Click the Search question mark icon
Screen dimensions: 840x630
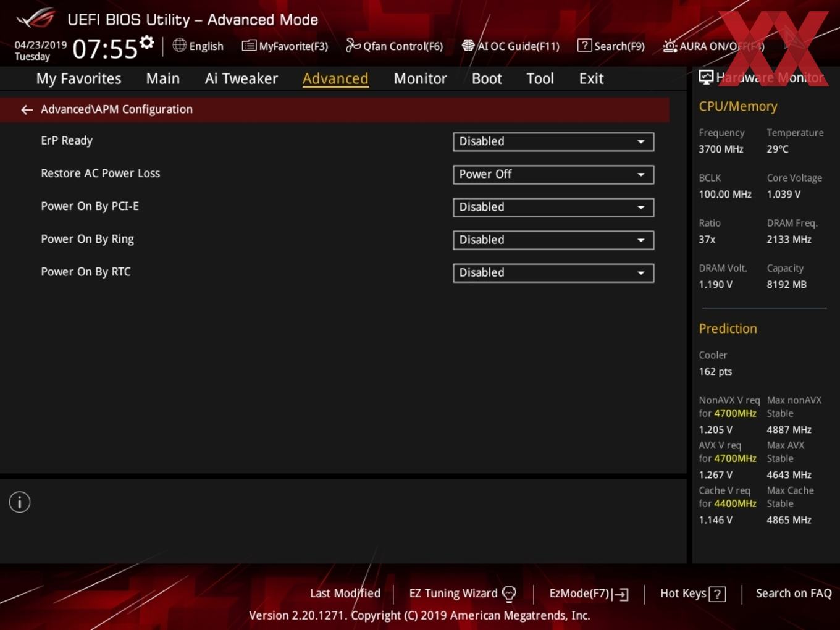click(x=584, y=45)
